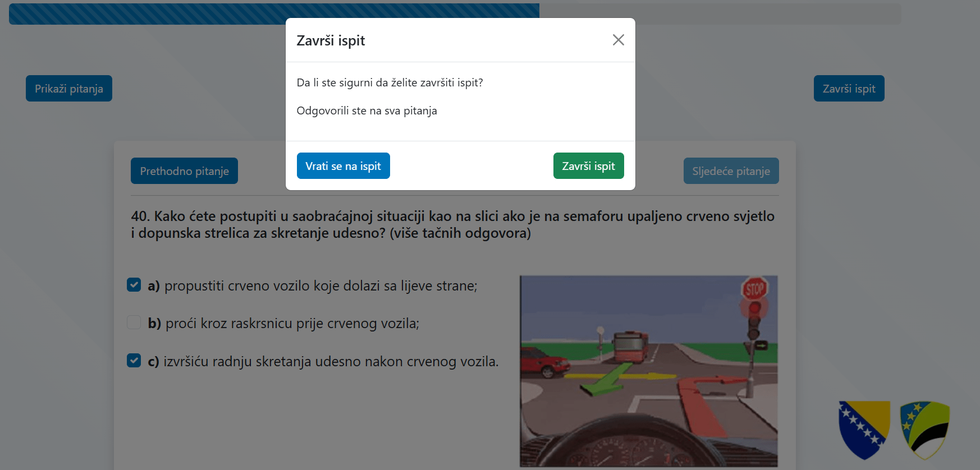Select text 'Odgovorili ste na sva pitanja'
The width and height of the screenshot is (980, 470).
[367, 111]
